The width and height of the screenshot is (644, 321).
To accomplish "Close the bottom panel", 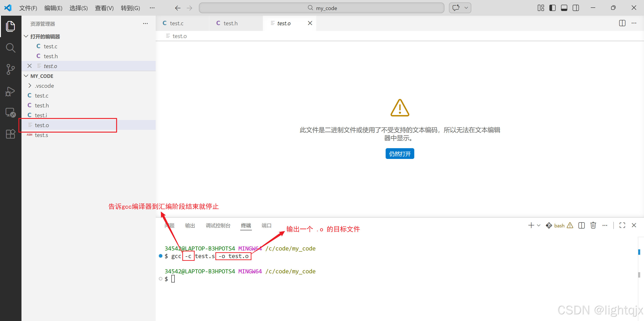I will (634, 225).
